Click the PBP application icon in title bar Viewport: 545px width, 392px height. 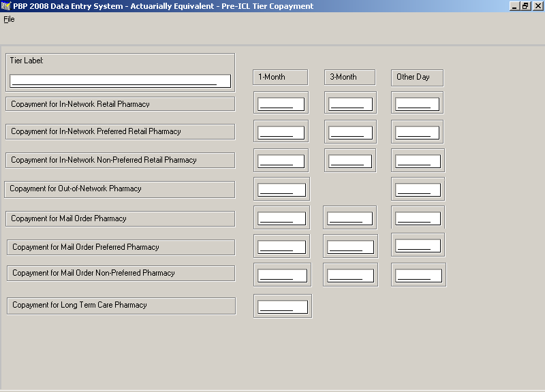(x=6, y=6)
